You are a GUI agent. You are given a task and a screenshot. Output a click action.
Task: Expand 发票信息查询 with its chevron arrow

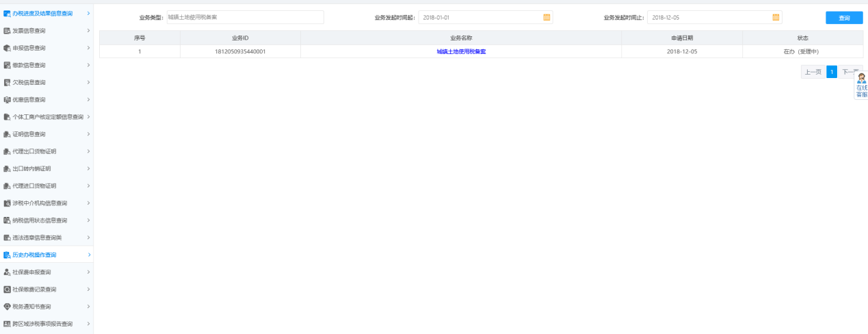pyautogui.click(x=89, y=31)
